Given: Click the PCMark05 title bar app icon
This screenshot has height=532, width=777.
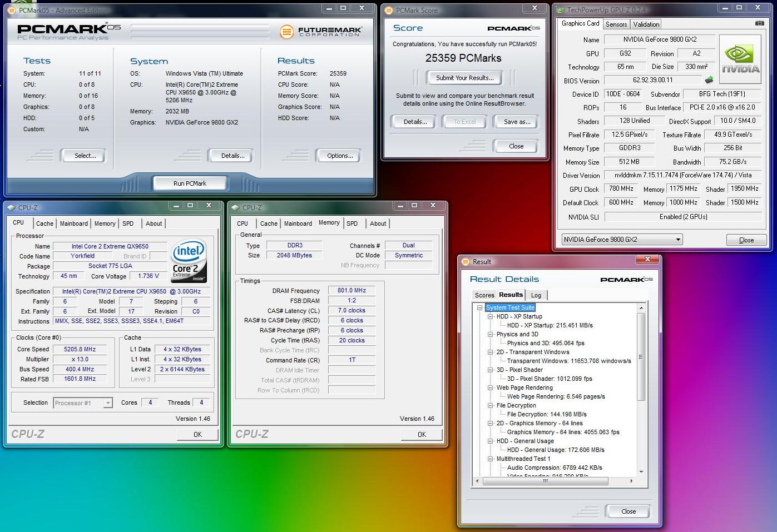Looking at the screenshot, I should click(12, 10).
